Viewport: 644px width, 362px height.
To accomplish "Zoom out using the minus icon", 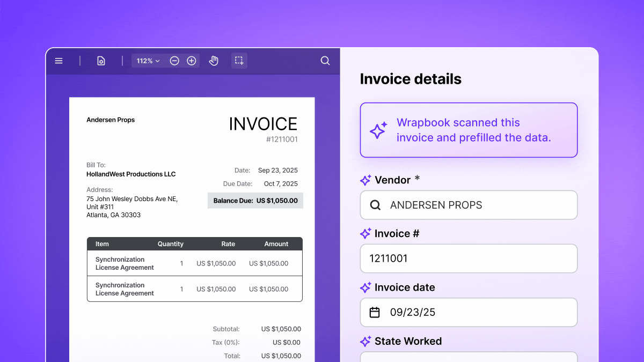I will tap(174, 61).
